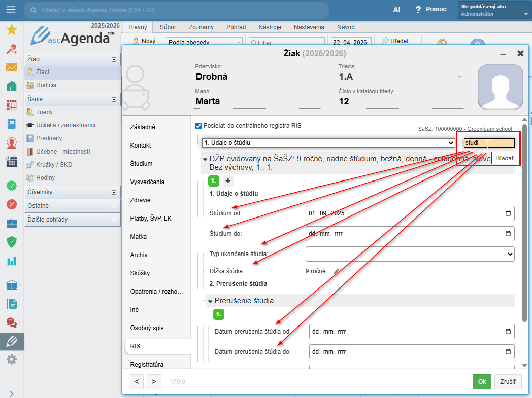Collapse the Prerušenie štúdia section

(210, 301)
